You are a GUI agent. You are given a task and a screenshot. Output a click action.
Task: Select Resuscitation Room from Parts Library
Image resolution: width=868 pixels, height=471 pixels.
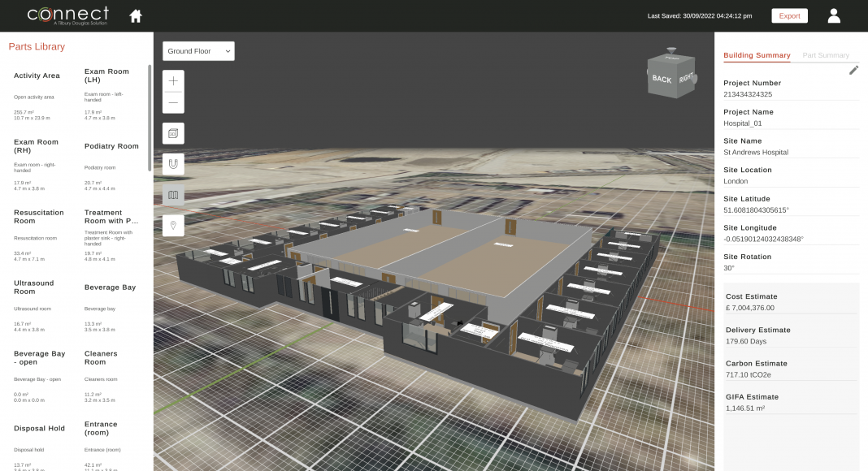coord(39,217)
